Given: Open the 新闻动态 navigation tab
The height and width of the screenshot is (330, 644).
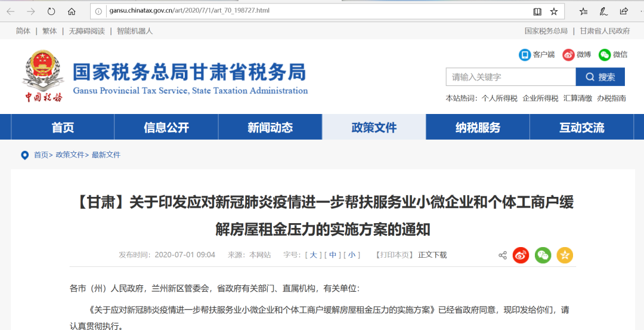Looking at the screenshot, I should point(270,127).
